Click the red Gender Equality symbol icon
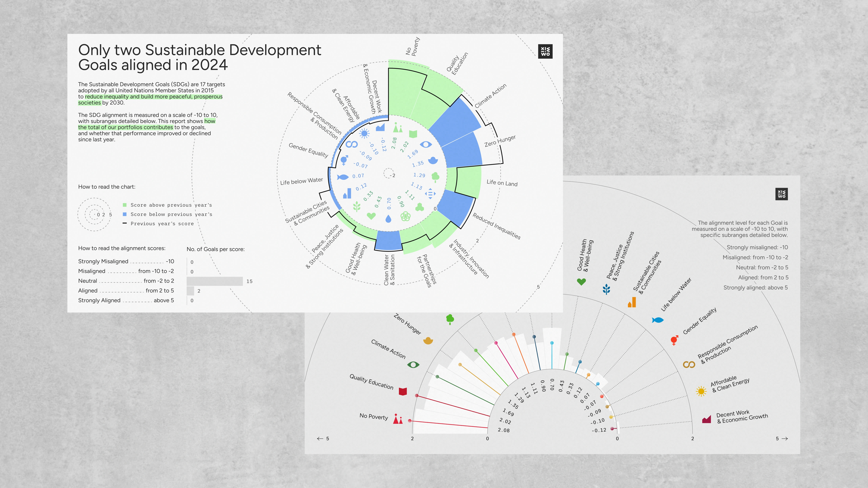Viewport: 868px width, 488px height. (674, 340)
